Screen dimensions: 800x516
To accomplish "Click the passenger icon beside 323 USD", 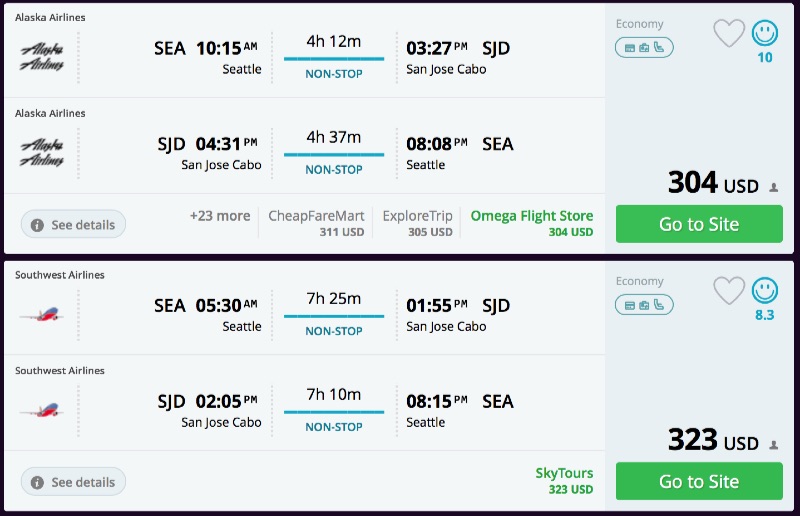I will pyautogui.click(x=773, y=444).
